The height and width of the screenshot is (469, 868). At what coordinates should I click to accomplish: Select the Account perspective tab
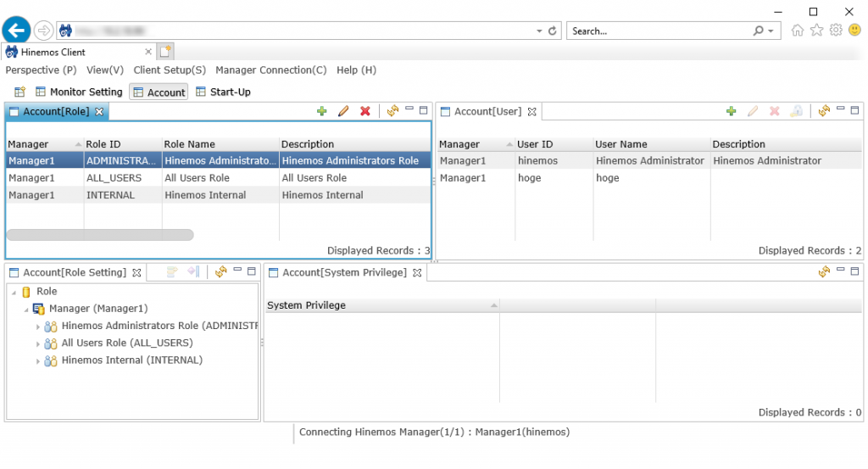pos(159,92)
